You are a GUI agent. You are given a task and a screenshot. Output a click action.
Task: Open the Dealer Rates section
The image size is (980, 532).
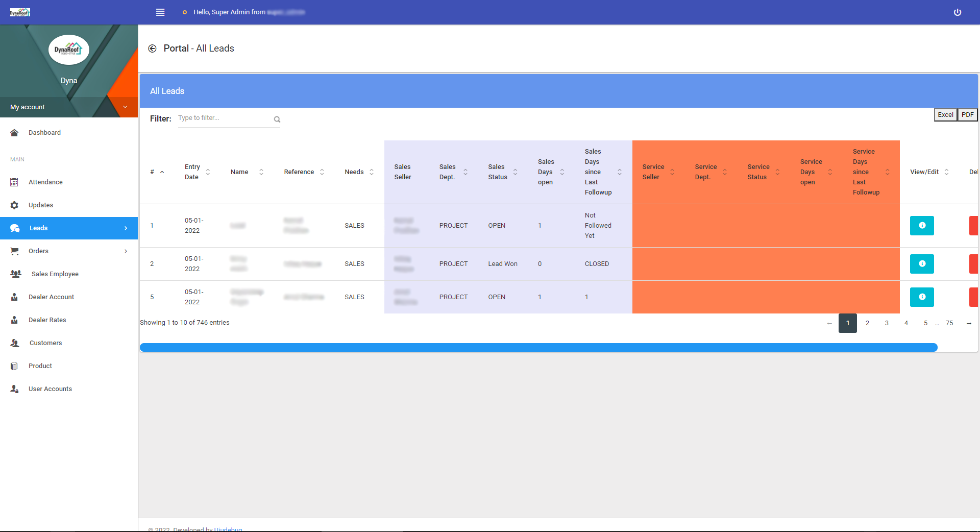pyautogui.click(x=47, y=320)
